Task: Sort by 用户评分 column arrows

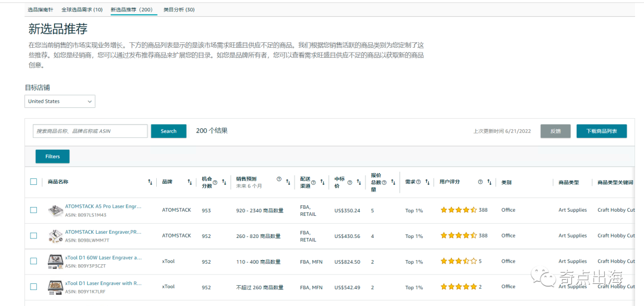Action: pyautogui.click(x=489, y=182)
